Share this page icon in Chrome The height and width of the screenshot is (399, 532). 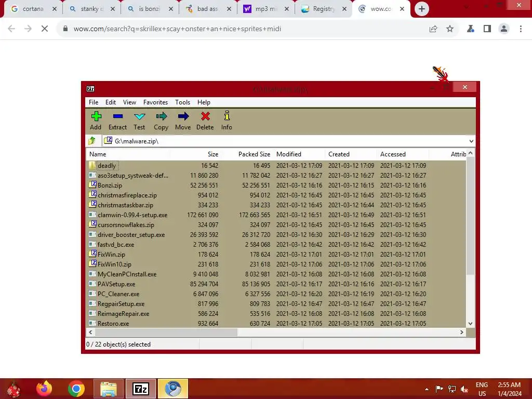coord(433,29)
